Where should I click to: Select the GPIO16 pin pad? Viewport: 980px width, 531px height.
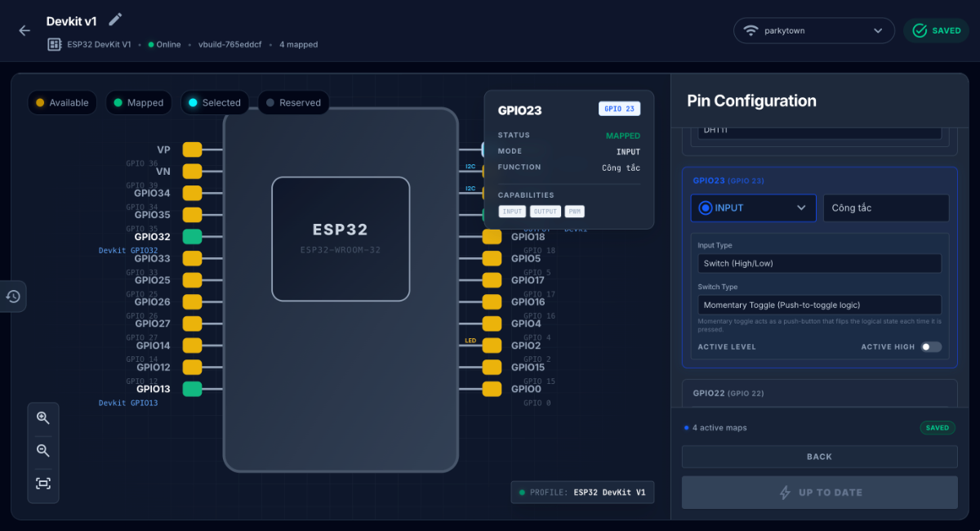pos(492,301)
